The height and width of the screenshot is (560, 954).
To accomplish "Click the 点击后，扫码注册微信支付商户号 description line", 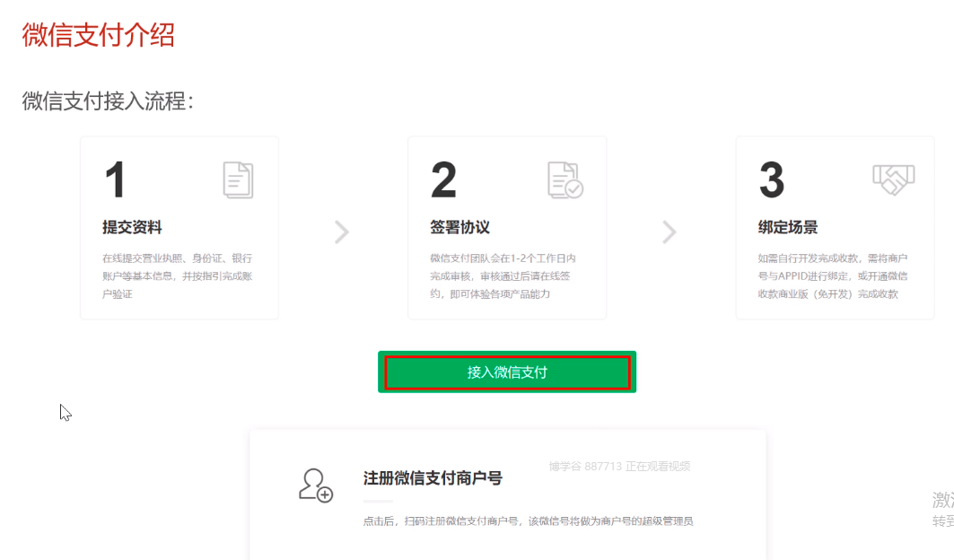I will tap(528, 521).
